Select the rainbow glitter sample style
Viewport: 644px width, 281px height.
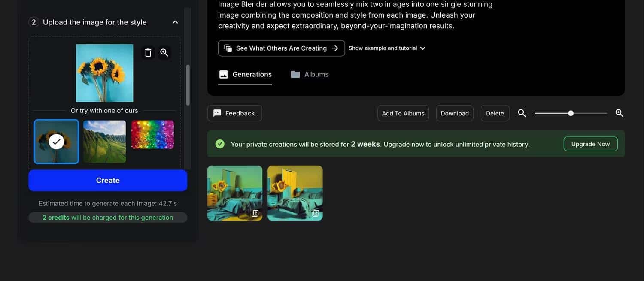click(152, 135)
